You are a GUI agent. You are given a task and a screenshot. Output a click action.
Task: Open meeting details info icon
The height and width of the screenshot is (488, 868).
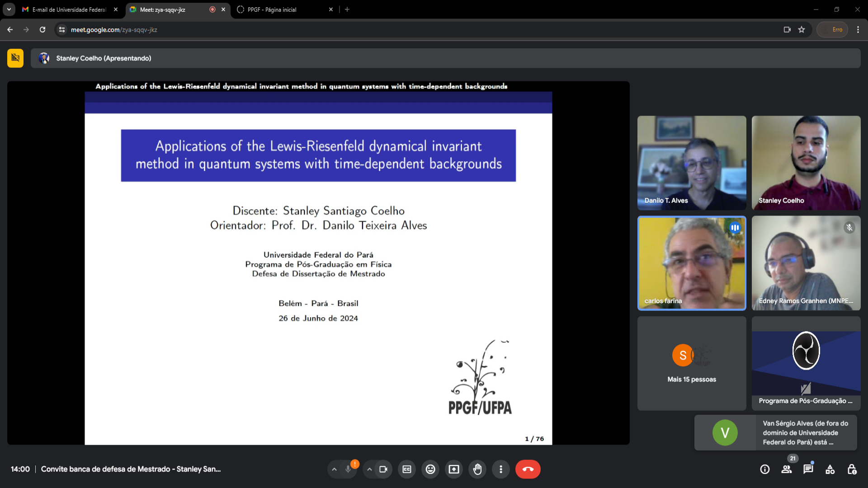point(765,469)
